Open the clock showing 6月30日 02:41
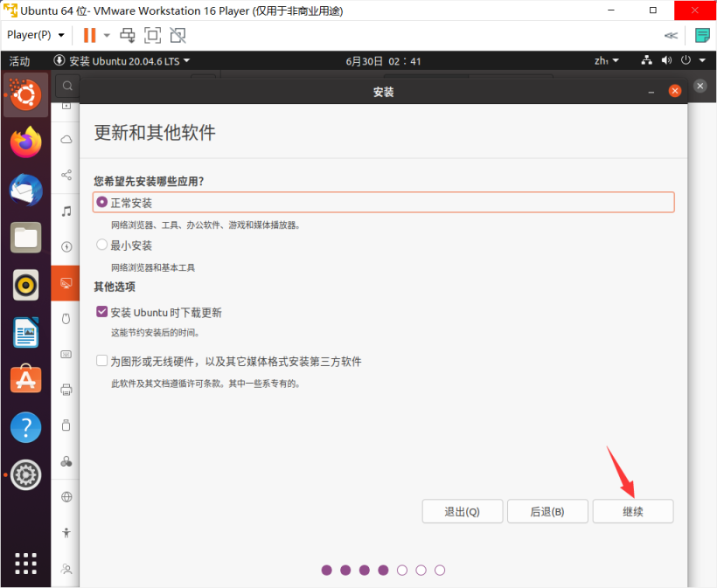 pos(383,61)
